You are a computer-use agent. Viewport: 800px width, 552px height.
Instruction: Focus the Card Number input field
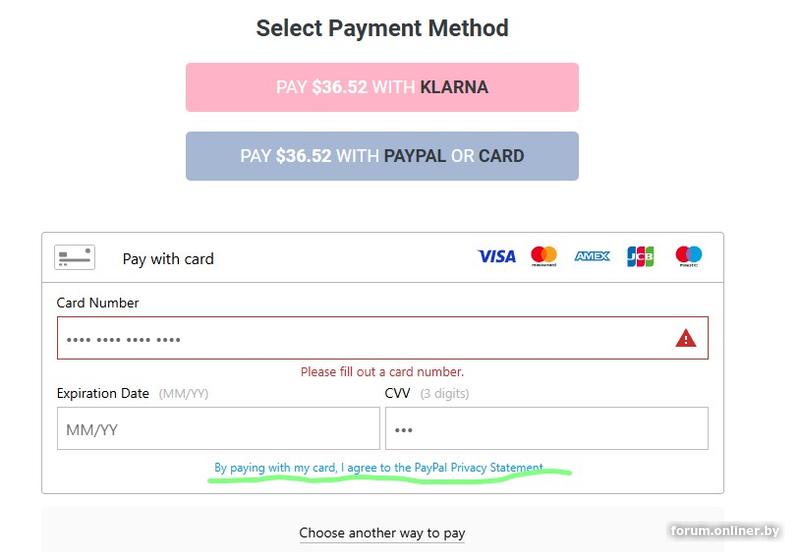coord(360,339)
